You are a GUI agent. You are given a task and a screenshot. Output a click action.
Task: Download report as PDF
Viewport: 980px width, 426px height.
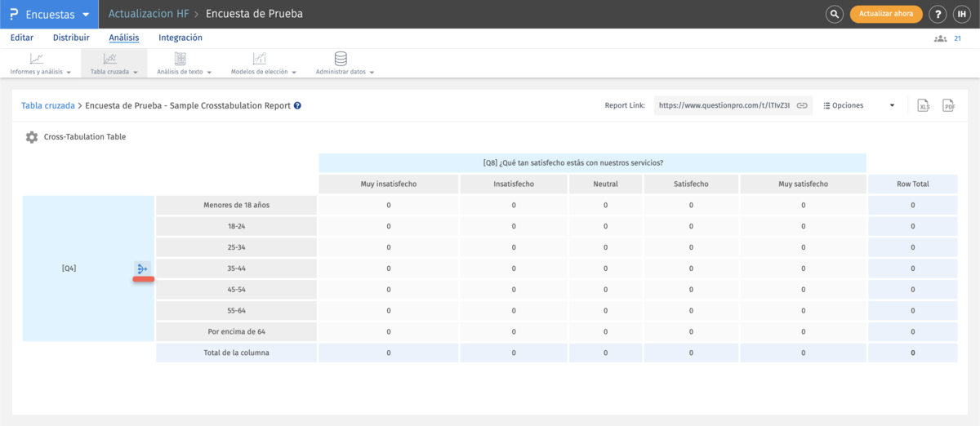948,105
